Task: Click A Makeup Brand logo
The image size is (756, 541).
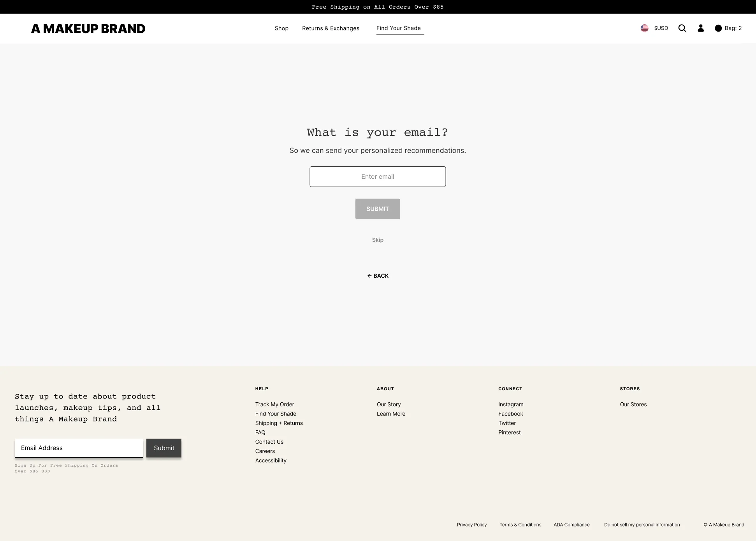Action: pos(88,28)
